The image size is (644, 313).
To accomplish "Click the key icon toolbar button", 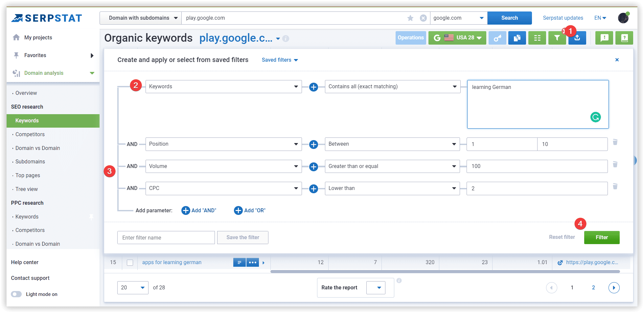I will click(497, 38).
